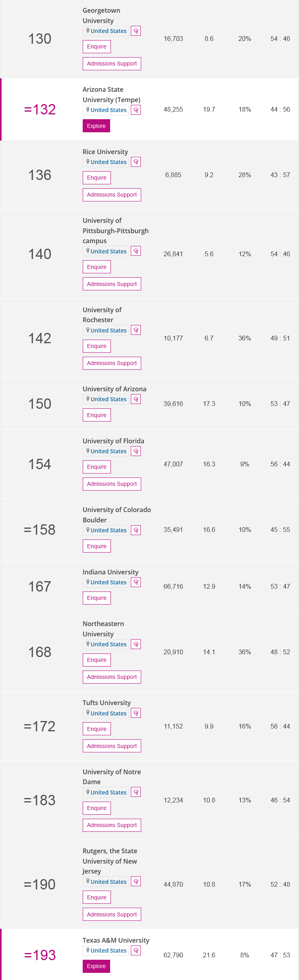Click United States location link under Georgetown
299x980 pixels.
[x=108, y=31]
